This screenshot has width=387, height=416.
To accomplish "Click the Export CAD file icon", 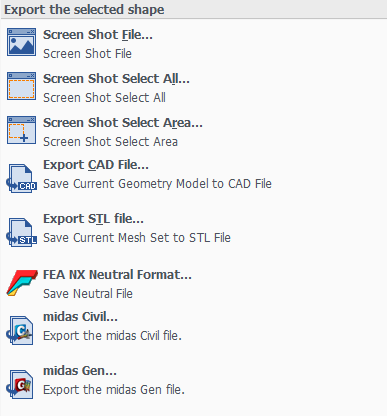I will (x=21, y=178).
